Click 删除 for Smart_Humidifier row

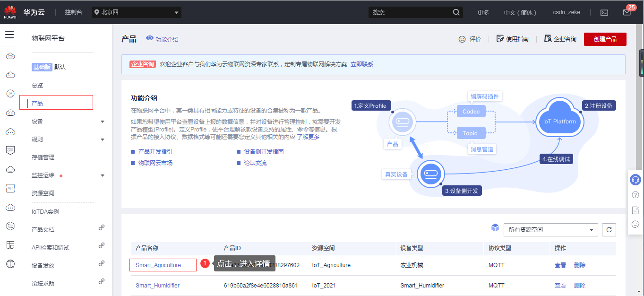[x=580, y=286]
